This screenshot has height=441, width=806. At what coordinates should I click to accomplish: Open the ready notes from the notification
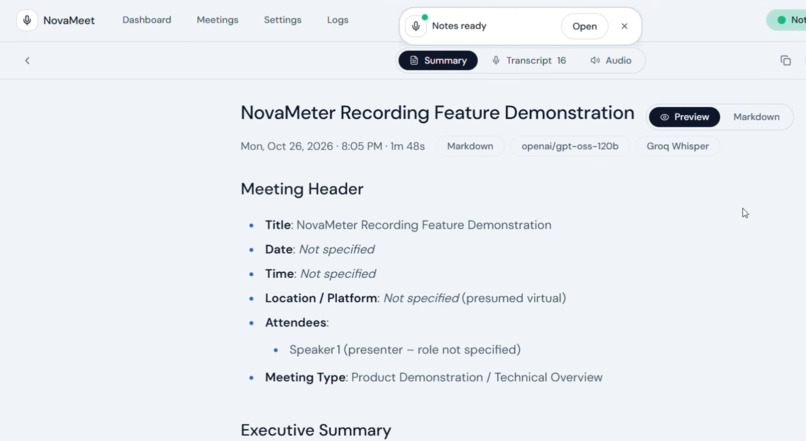tap(584, 26)
